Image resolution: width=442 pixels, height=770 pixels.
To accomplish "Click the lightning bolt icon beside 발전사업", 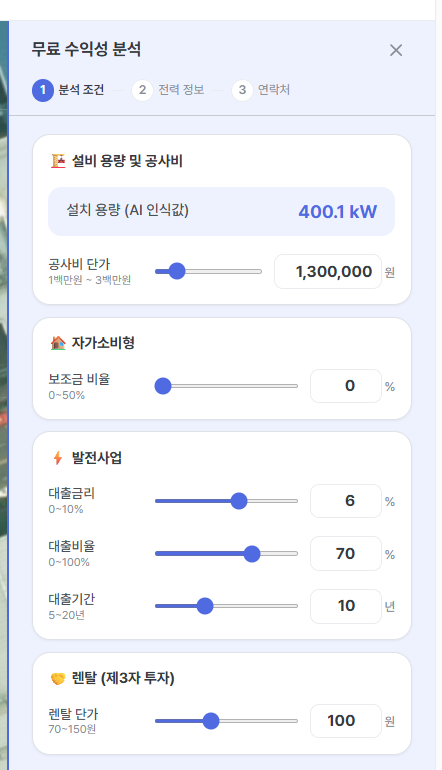I will (x=58, y=458).
